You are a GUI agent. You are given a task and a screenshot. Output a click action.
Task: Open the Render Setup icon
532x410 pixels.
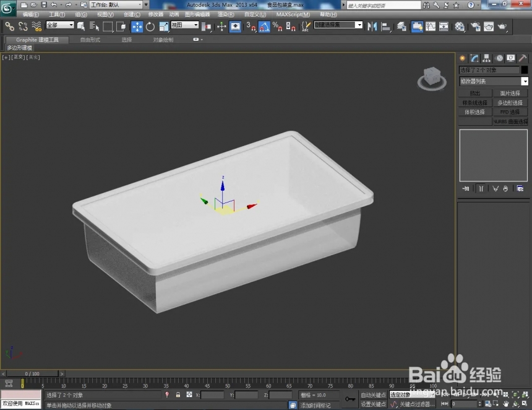475,27
